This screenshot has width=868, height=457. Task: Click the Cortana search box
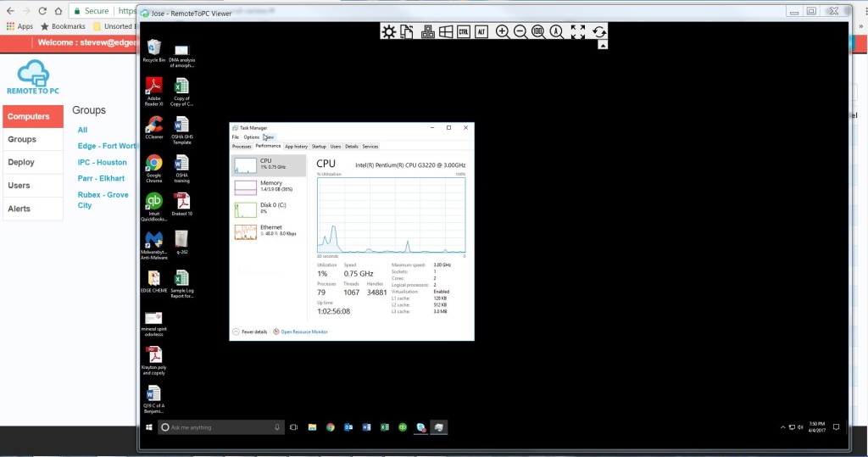click(x=220, y=427)
